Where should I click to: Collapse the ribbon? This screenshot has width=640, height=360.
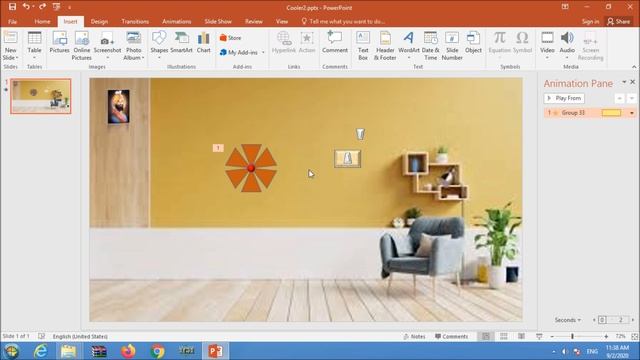point(634,67)
